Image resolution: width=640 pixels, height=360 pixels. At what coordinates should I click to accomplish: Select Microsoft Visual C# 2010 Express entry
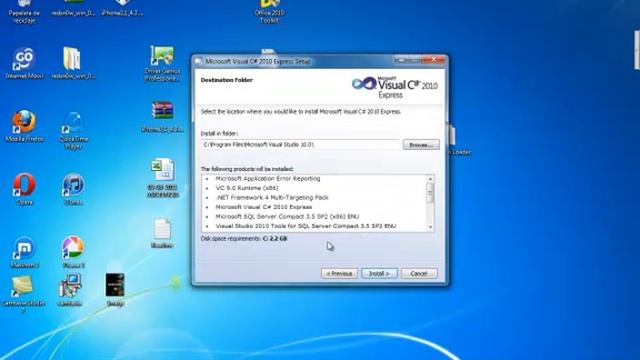pyautogui.click(x=264, y=207)
